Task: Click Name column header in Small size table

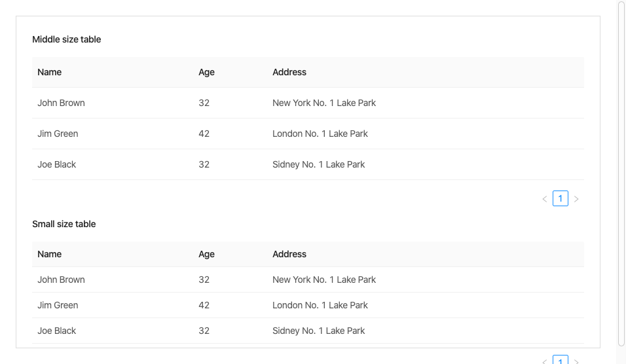Action: 50,254
